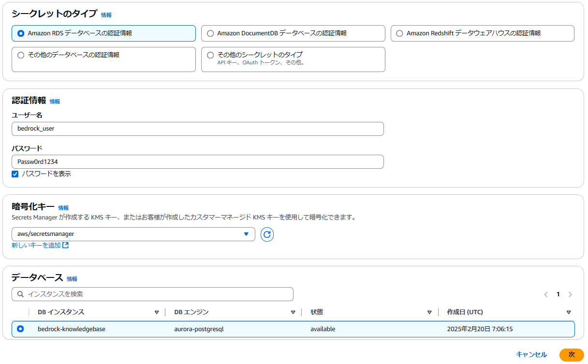This screenshot has height=364, width=588.
Task: Click the 状態 column header text
Action: coord(317,312)
